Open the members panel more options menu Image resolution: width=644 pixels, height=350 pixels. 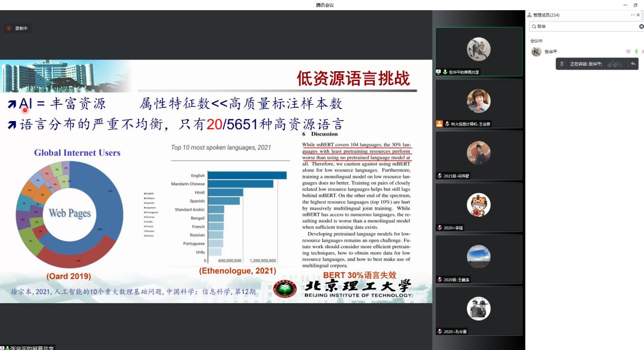click(x=633, y=15)
